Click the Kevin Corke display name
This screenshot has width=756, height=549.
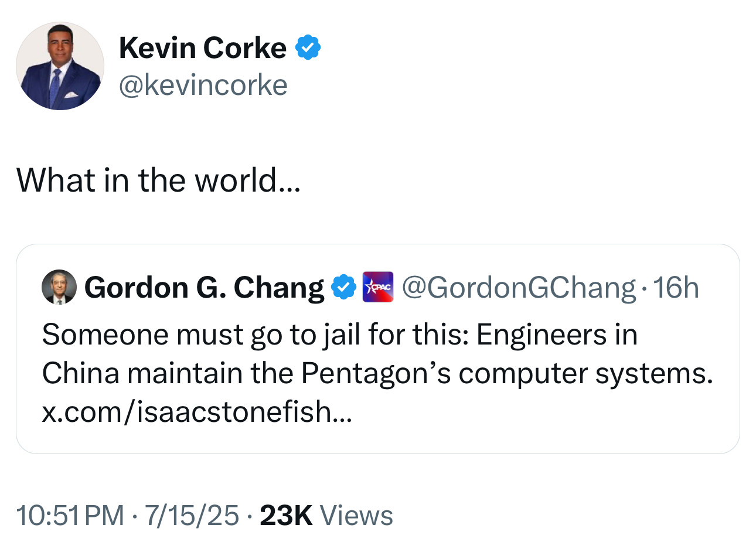(x=202, y=47)
